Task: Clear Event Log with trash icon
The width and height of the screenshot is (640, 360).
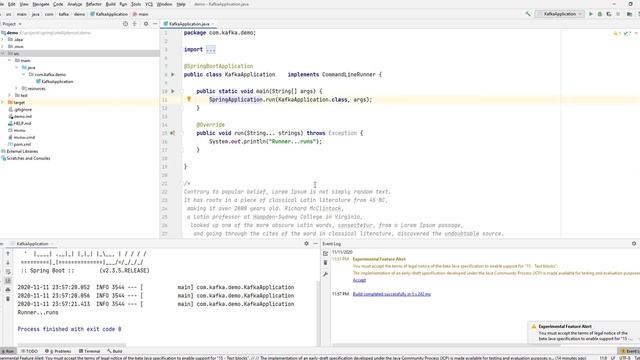Action: (x=325, y=262)
